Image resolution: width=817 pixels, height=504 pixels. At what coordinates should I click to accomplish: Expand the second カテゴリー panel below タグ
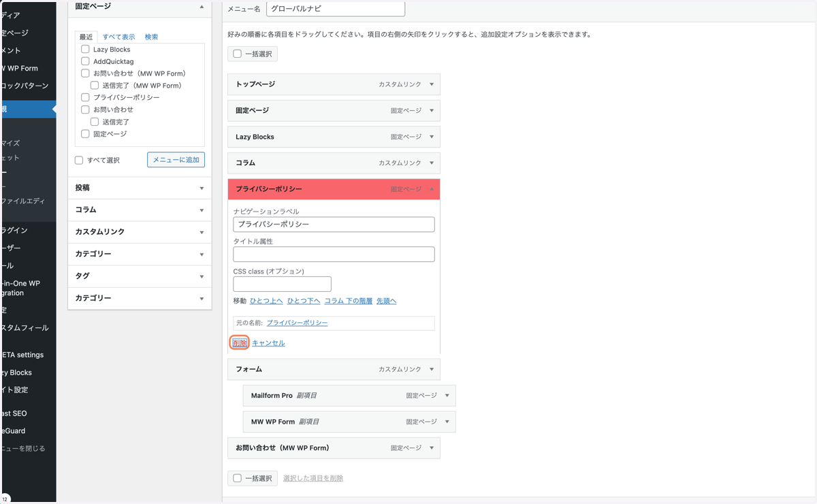[140, 298]
